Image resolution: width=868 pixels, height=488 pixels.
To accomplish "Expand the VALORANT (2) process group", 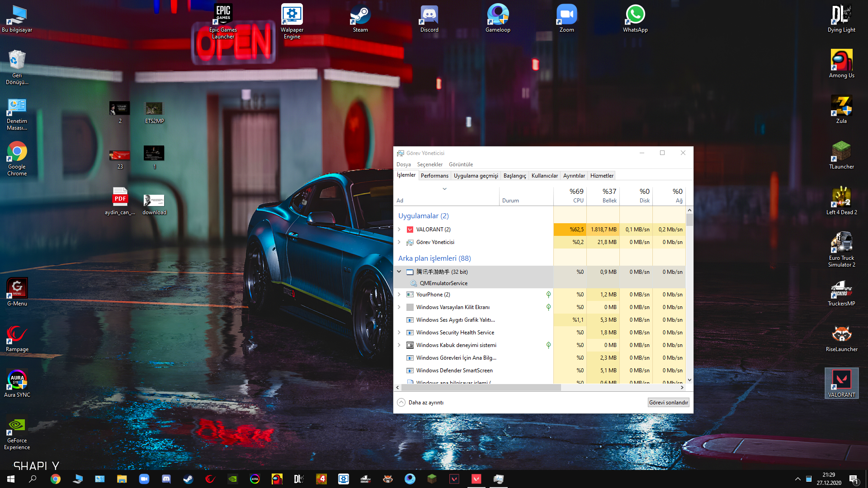I will click(x=399, y=230).
